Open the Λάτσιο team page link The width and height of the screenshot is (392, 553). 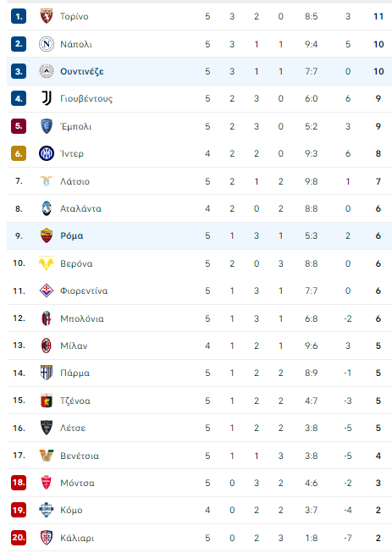pyautogui.click(x=75, y=181)
